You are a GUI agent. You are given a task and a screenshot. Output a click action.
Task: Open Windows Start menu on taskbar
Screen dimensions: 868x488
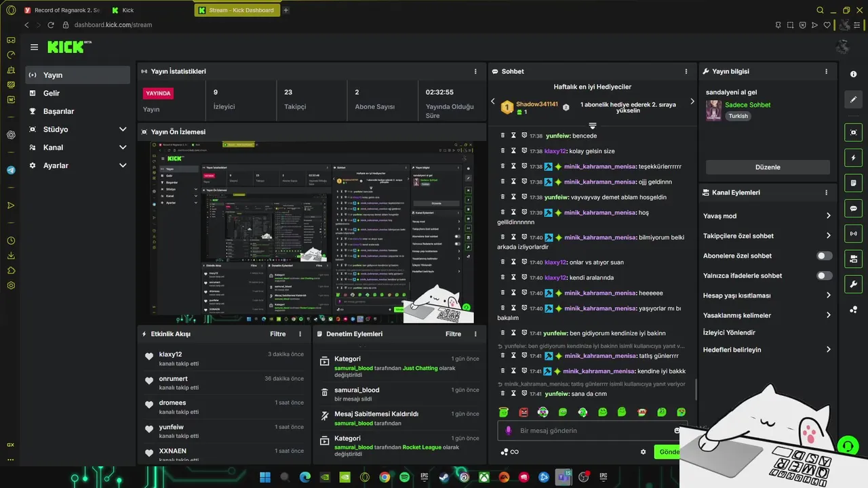[264, 477]
